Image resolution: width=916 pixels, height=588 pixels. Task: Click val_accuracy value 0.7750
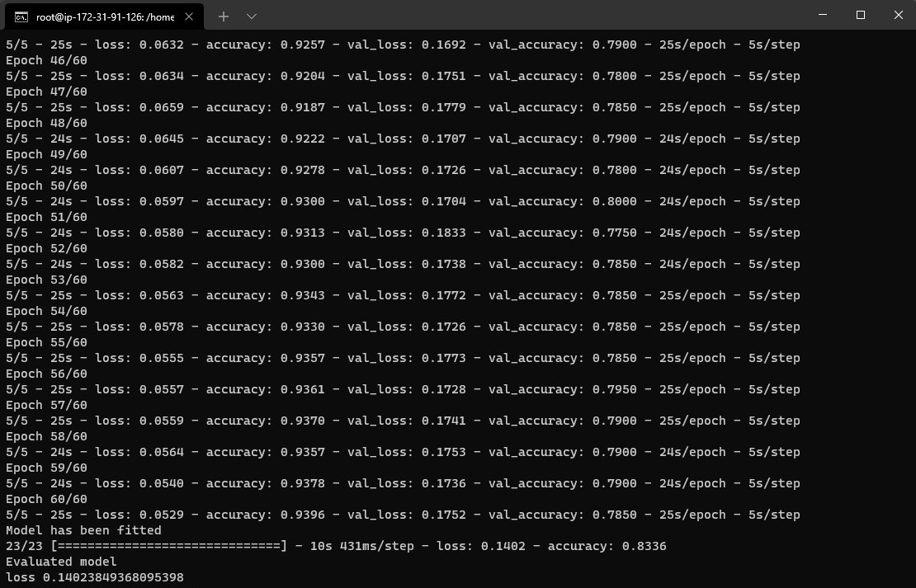tap(615, 233)
